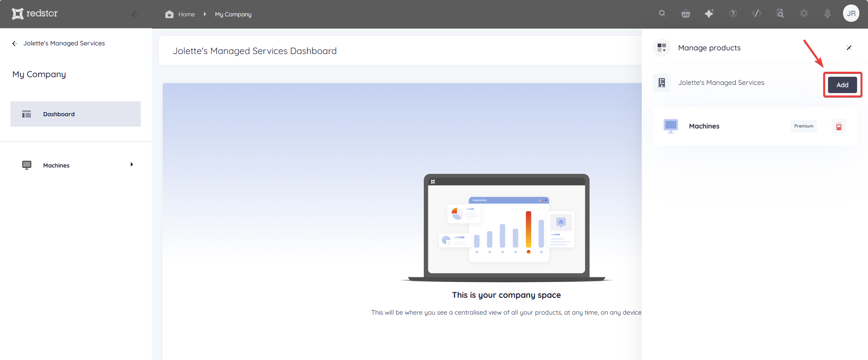Viewport: 868px width, 360px height.
Task: Click Jolette's Managed Services in the products panel
Action: click(721, 83)
